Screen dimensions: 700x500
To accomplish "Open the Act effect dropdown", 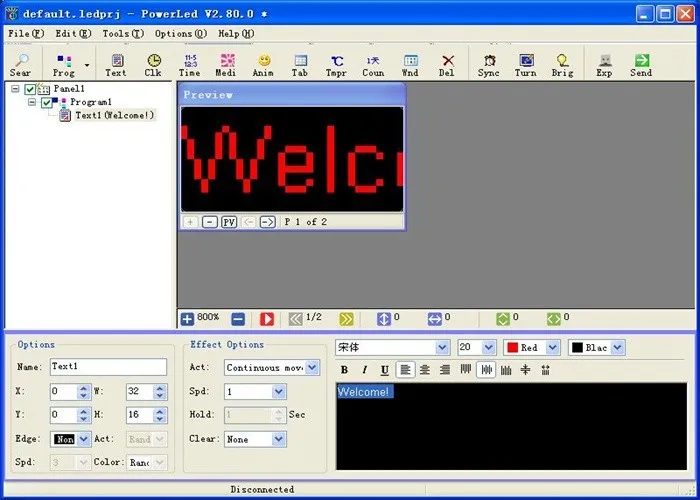I will (312, 368).
